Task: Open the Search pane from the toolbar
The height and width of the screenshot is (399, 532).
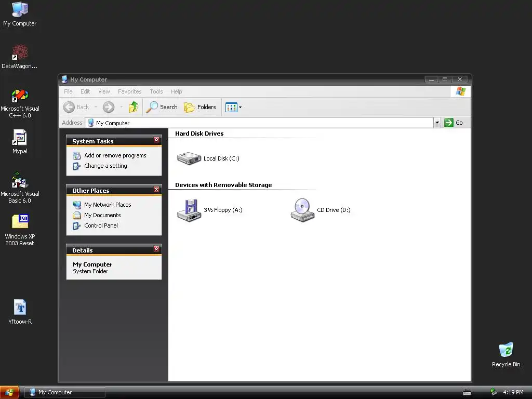Action: click(x=162, y=107)
